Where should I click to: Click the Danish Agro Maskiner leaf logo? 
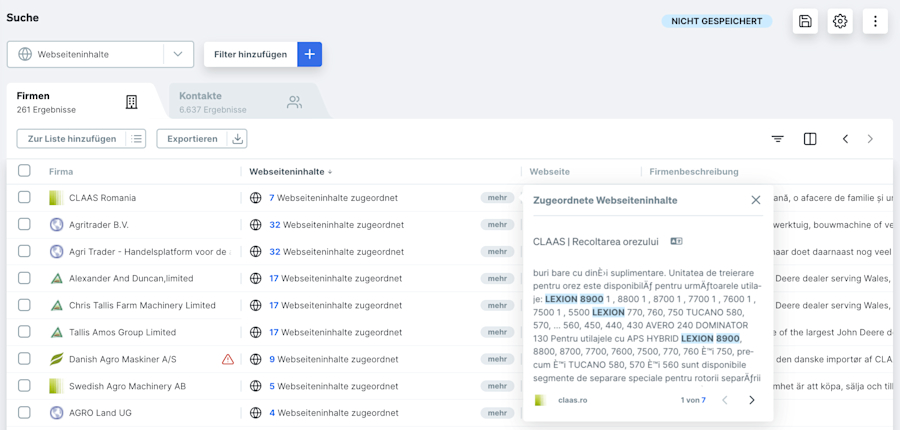(x=56, y=359)
